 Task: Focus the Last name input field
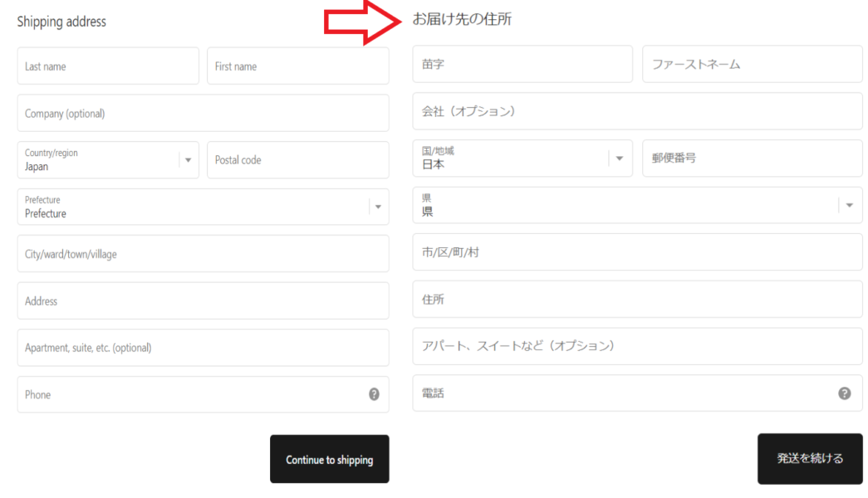pyautogui.click(x=108, y=66)
